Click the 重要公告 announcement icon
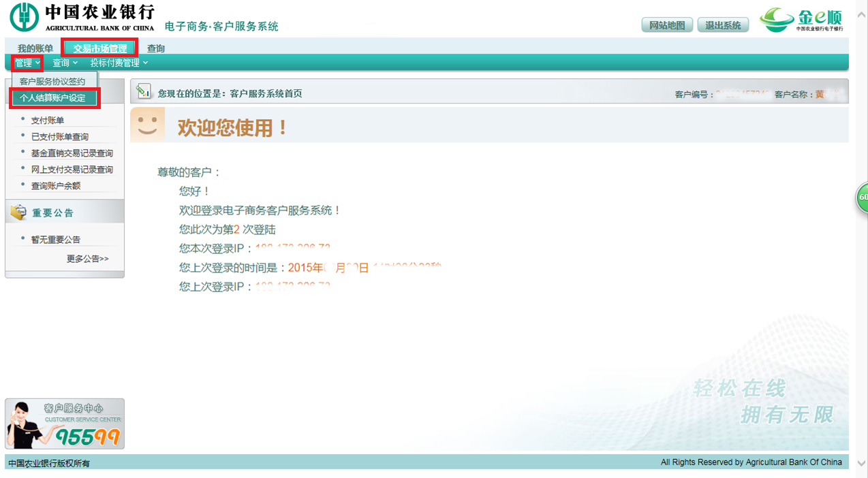The image size is (868, 478). 18,212
